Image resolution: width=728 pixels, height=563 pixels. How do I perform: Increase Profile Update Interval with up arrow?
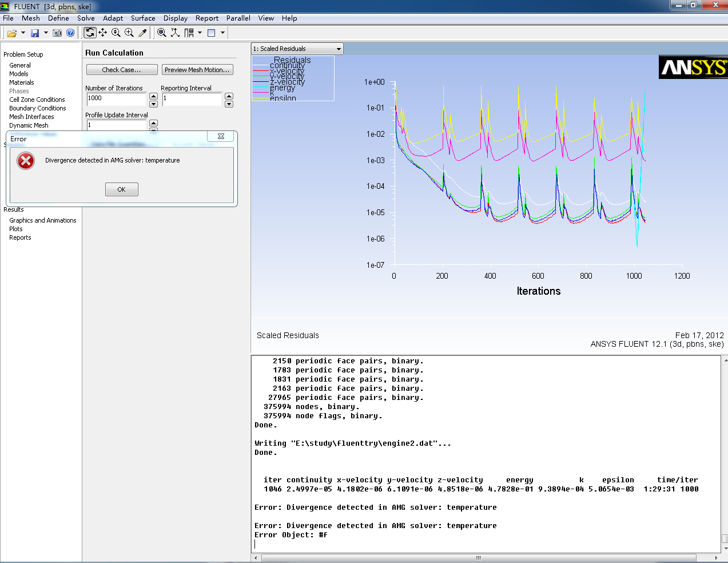click(153, 122)
